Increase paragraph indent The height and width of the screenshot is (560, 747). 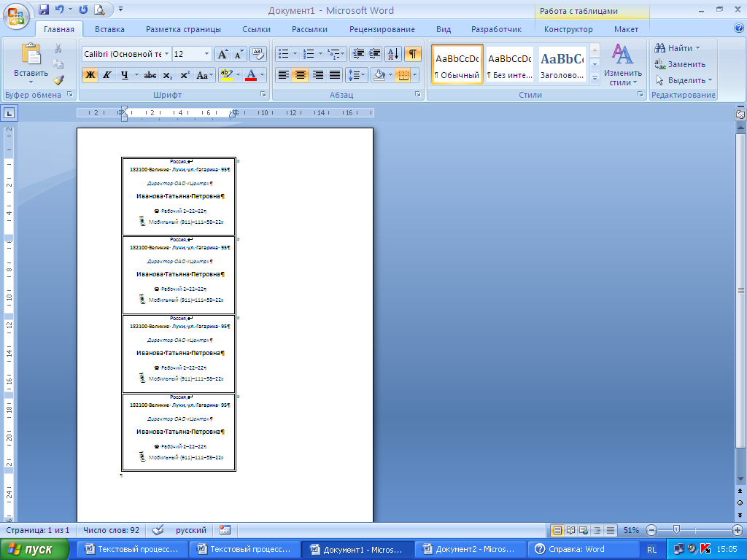tap(375, 54)
